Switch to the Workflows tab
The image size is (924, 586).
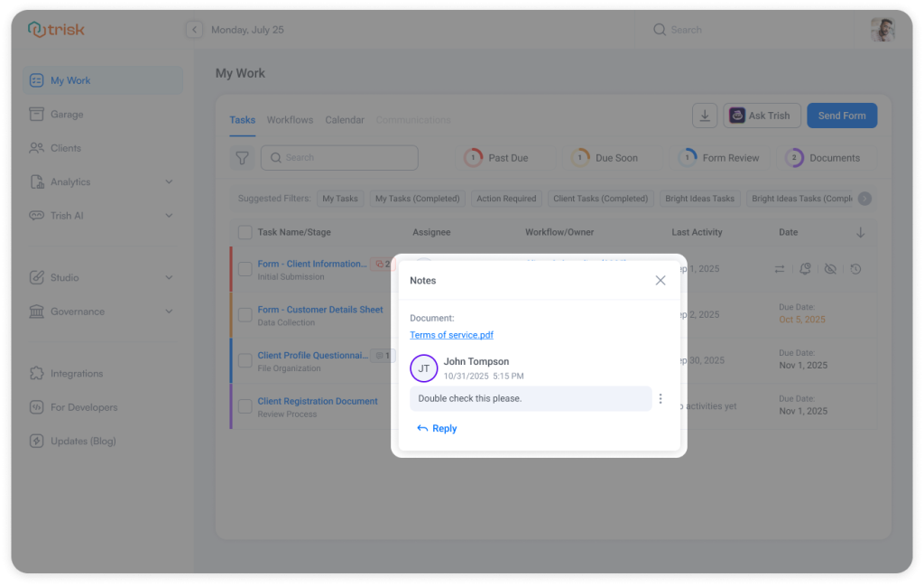(x=290, y=120)
